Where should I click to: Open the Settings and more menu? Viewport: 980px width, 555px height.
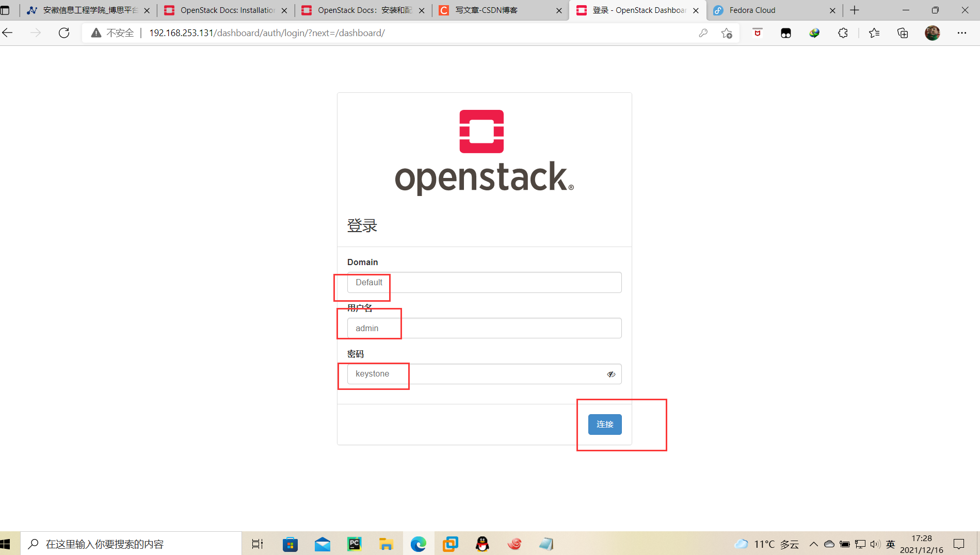click(x=962, y=33)
